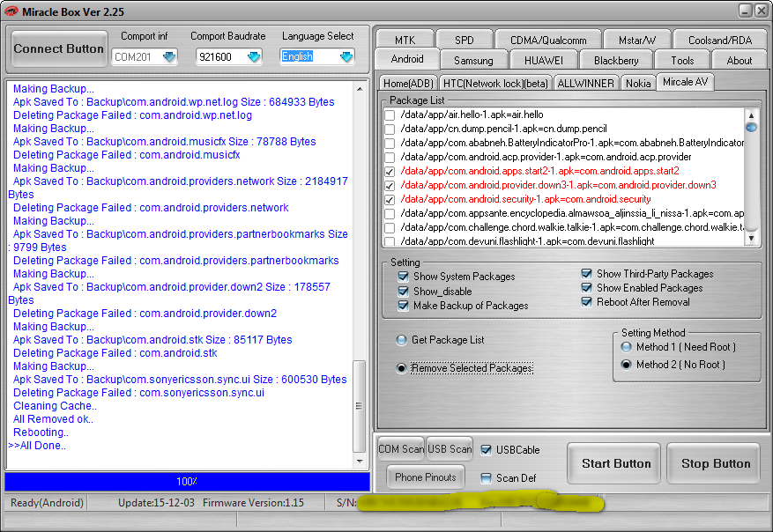Select Remove Selected Packages radio option

click(401, 368)
